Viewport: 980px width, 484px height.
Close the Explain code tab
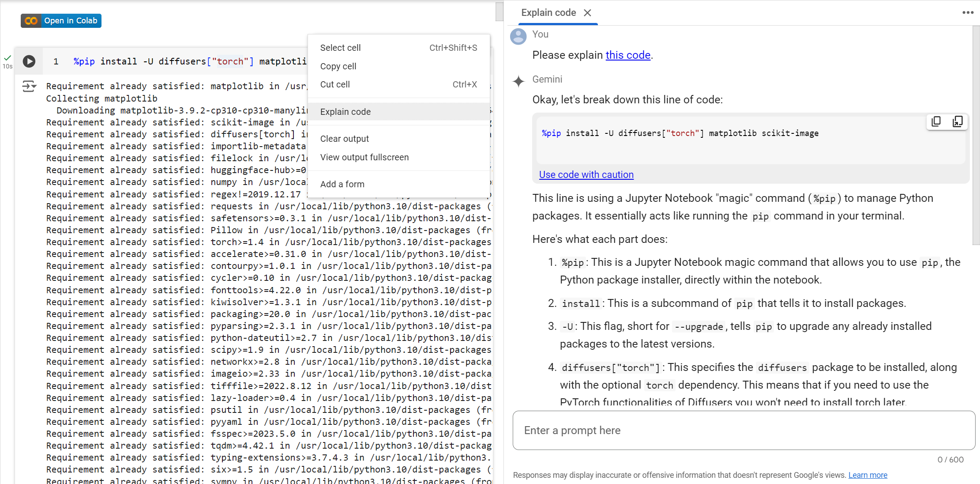pos(587,13)
